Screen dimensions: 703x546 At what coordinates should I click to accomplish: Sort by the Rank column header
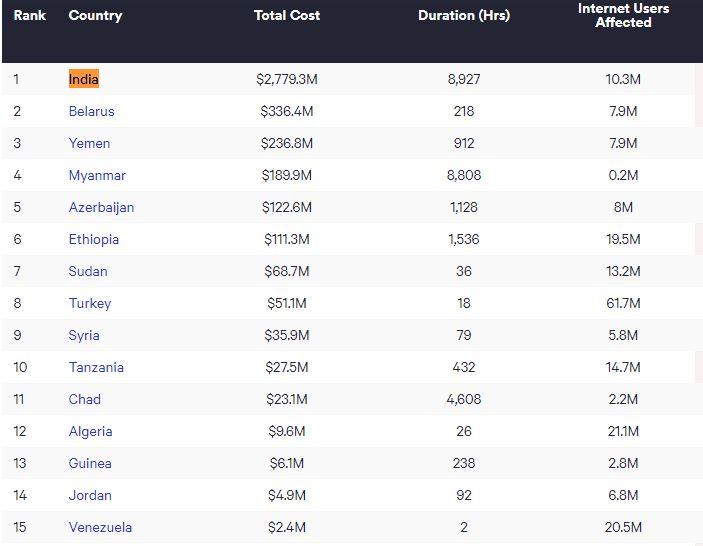30,16
